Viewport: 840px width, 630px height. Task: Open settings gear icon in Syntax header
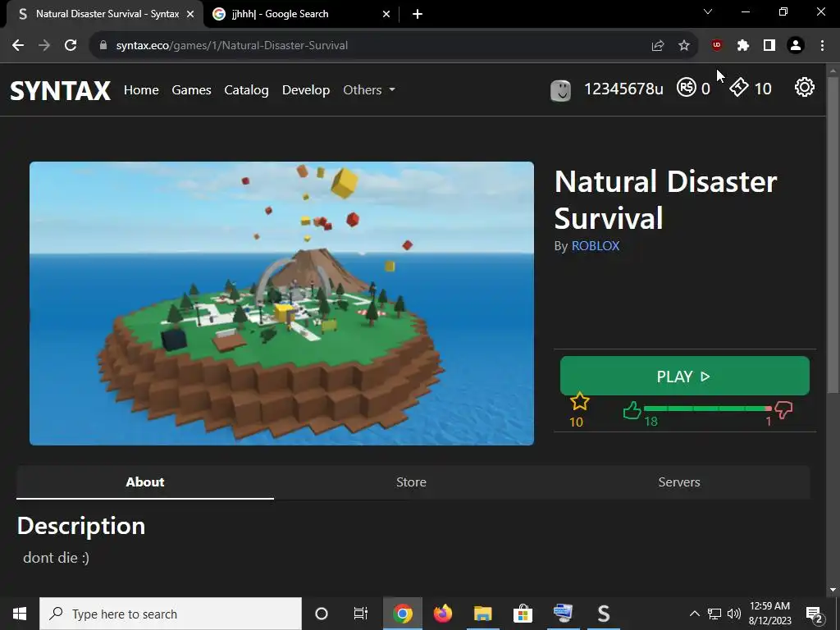[804, 87]
